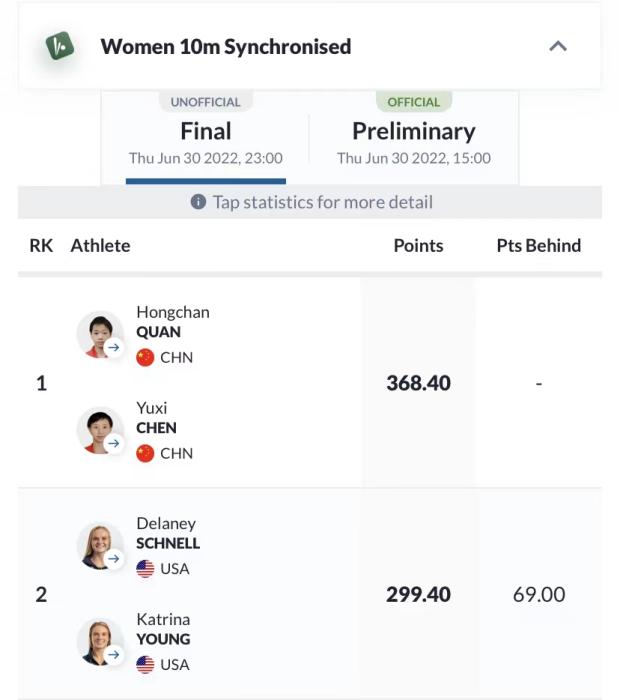
Task: Click the Pts Behind column header
Action: pos(538,245)
